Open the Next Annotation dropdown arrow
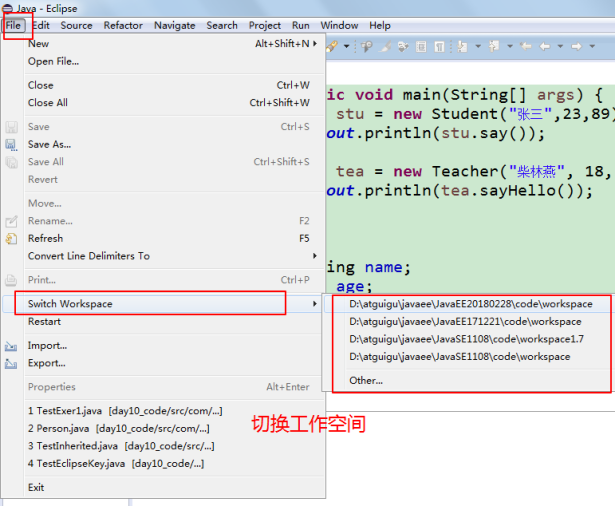The height and width of the screenshot is (506, 616). tap(478, 46)
